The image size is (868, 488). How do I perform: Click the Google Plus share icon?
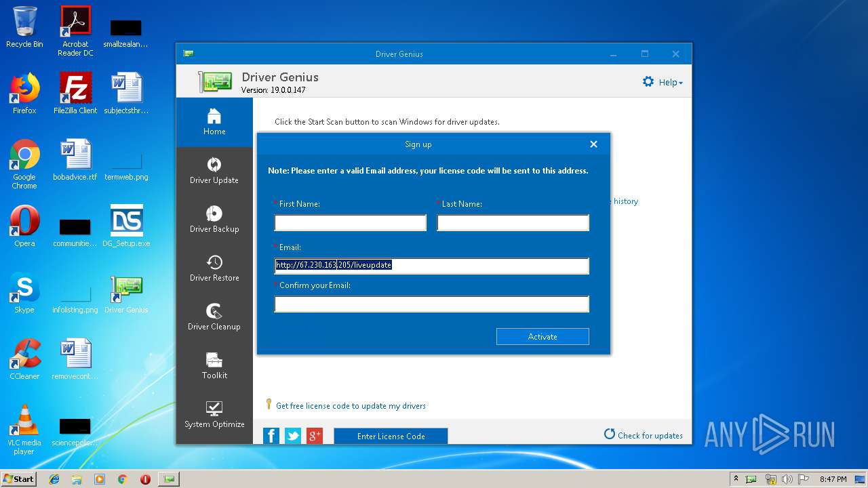click(x=315, y=436)
